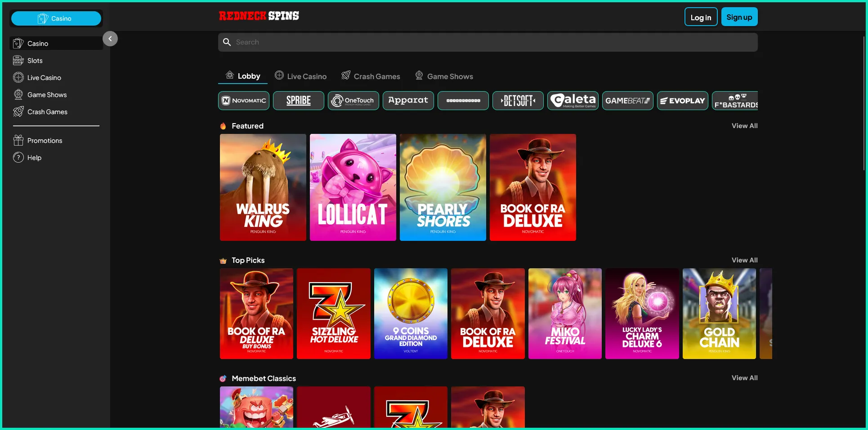Open the angry red character game in Memebet Classics
This screenshot has width=868, height=430.
coord(256,407)
